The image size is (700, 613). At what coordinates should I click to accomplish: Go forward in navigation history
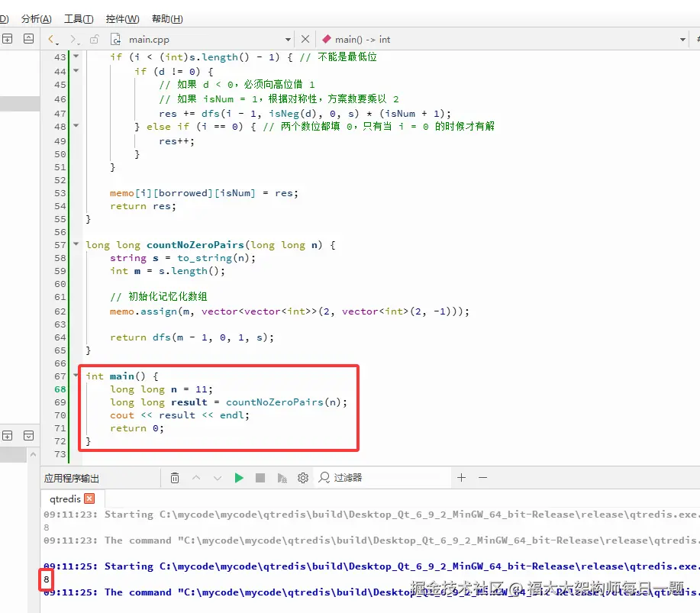[x=74, y=39]
